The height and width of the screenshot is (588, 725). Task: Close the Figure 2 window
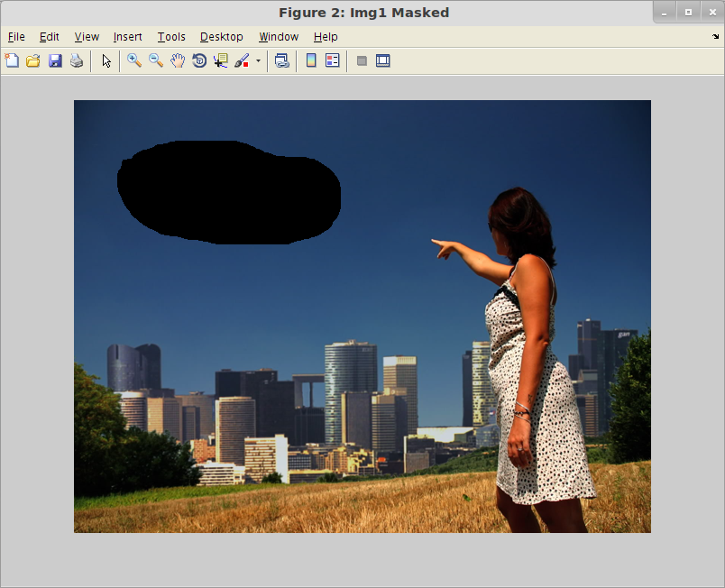coord(712,13)
